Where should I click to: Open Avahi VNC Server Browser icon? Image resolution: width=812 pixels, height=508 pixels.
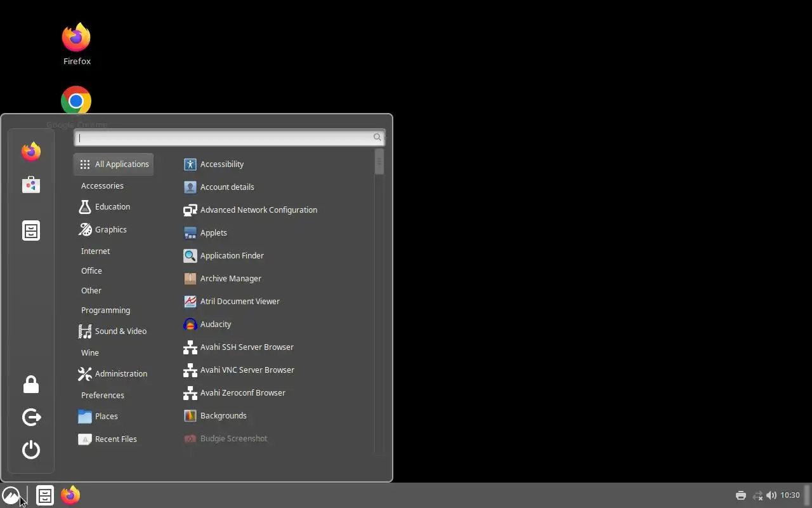(x=190, y=370)
